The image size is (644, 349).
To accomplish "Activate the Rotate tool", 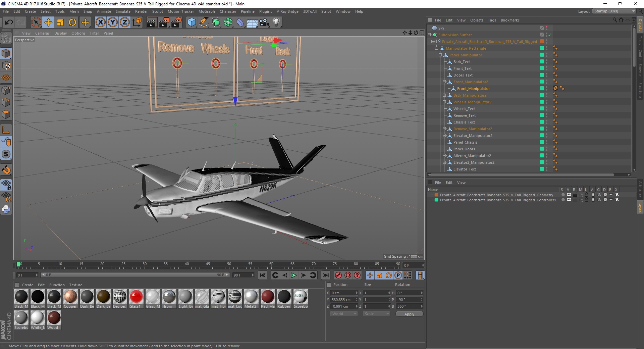I will [72, 22].
